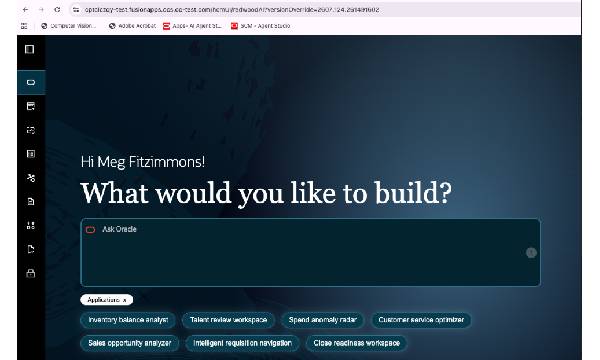This screenshot has height=360, width=600.
Task: Open site information icon in the address bar
Action: coord(76,10)
